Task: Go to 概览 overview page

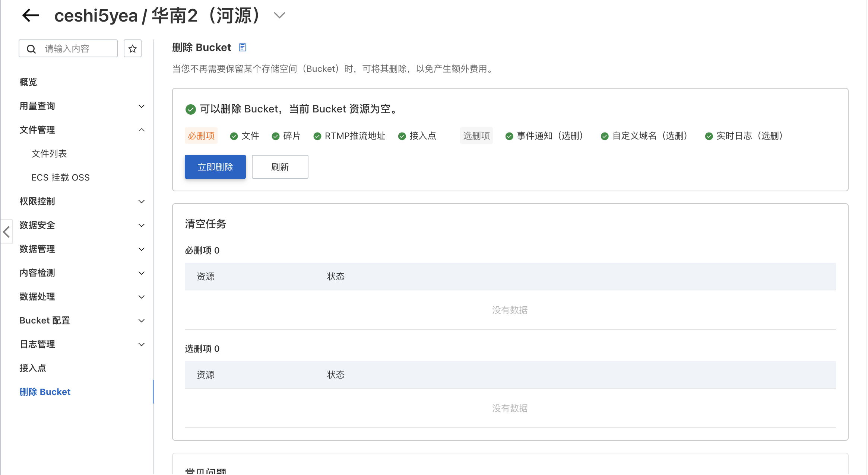Action: pos(28,82)
